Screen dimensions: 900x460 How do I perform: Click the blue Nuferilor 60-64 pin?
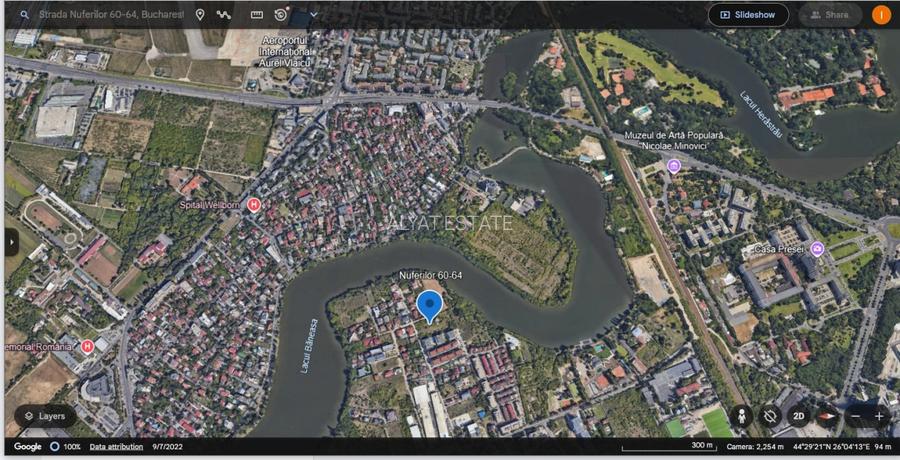[429, 305]
